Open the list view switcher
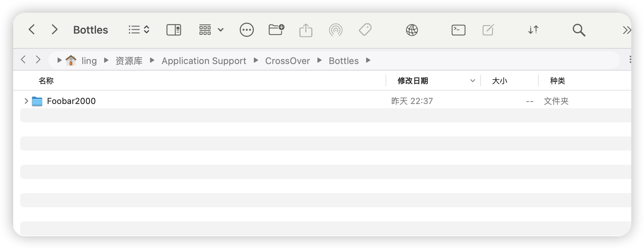This screenshot has height=249, width=644. (139, 30)
